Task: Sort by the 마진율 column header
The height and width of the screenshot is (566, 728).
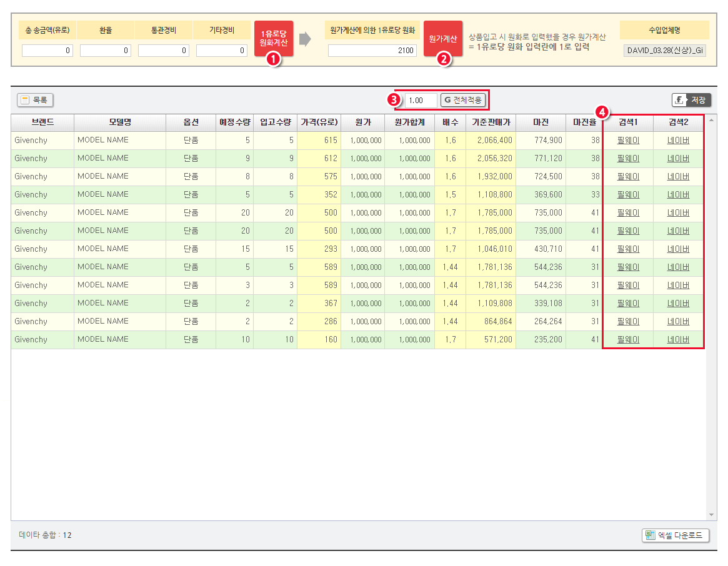Action: point(584,122)
